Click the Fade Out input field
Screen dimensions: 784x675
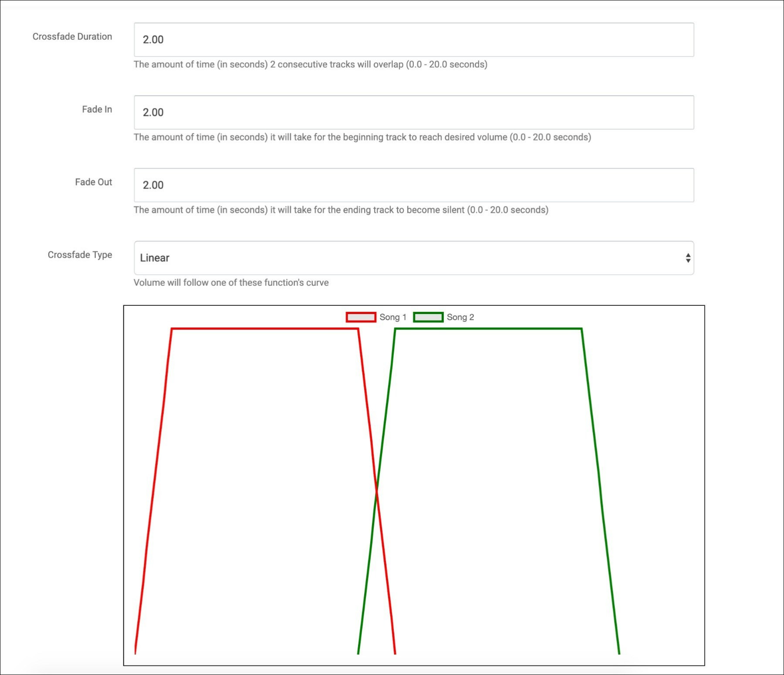(x=414, y=185)
